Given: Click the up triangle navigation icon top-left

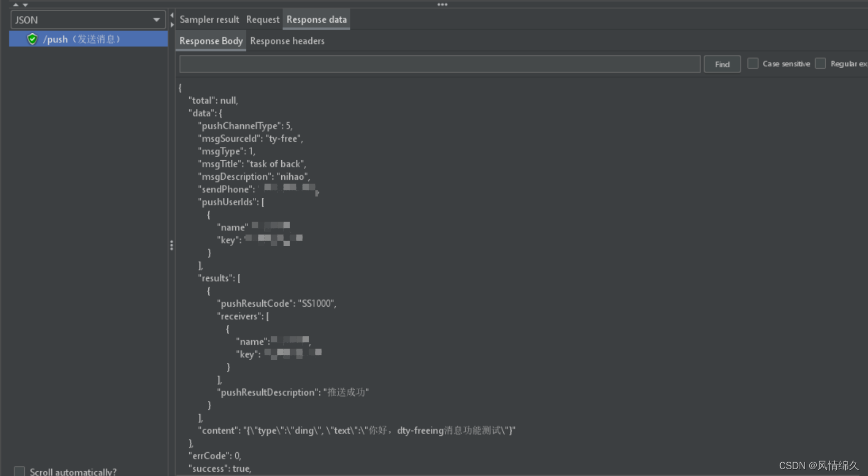Looking at the screenshot, I should [15, 4].
